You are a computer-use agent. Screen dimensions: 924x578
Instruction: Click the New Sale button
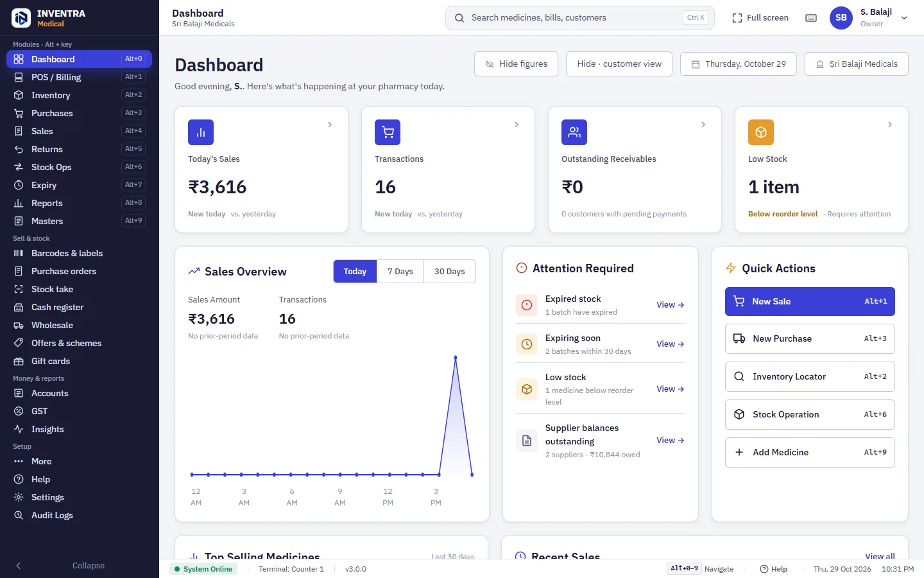(x=810, y=301)
